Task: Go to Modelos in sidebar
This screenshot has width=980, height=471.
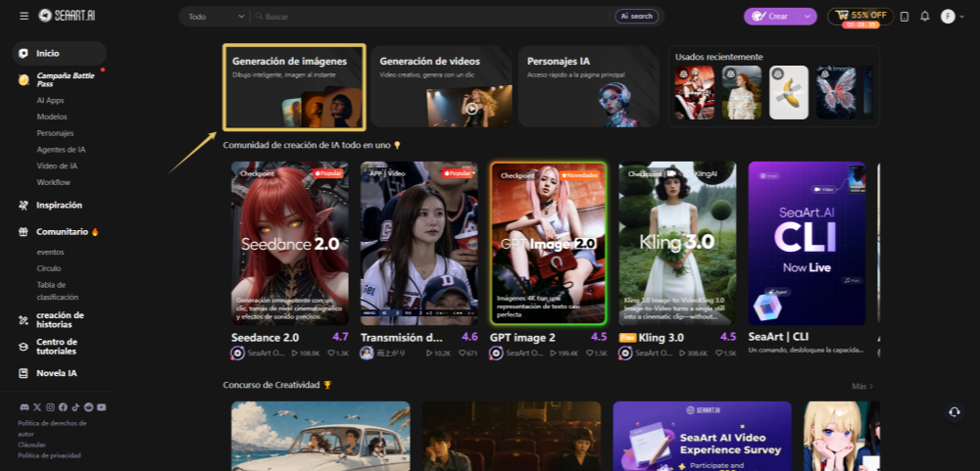Action: pyautogui.click(x=52, y=117)
